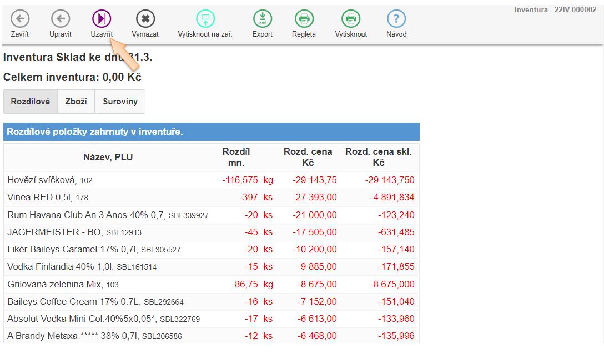Click the Název, PLU column header
Screen dimensions: 604x364
(x=108, y=158)
